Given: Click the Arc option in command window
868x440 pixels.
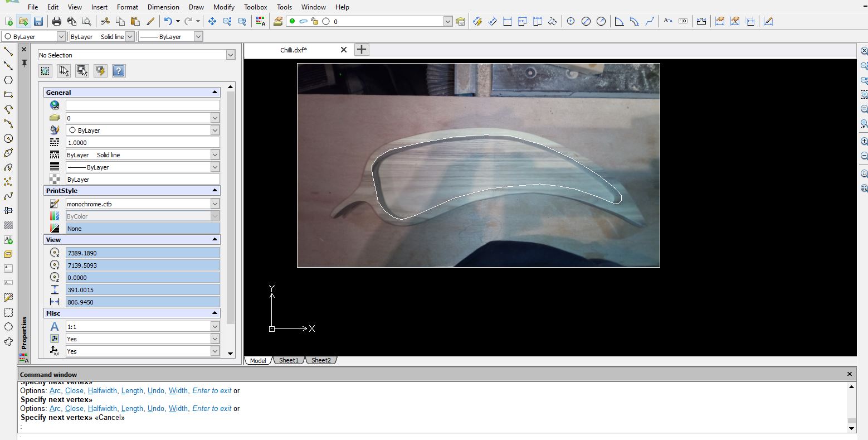Looking at the screenshot, I should coord(55,409).
